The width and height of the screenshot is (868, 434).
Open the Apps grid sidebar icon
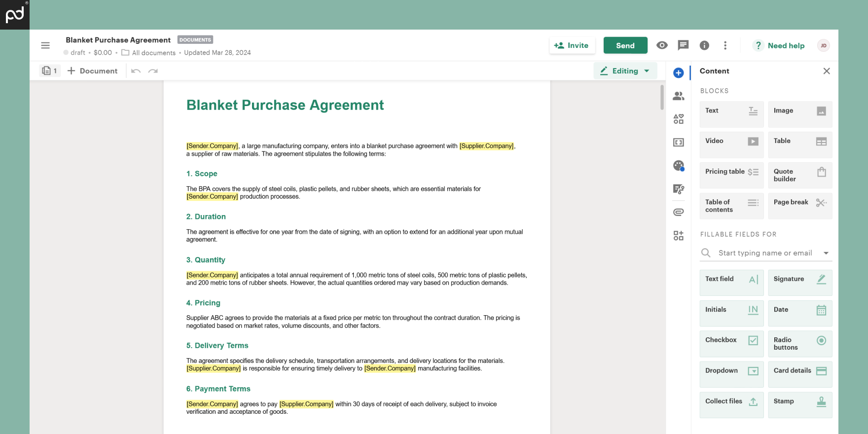tap(679, 236)
